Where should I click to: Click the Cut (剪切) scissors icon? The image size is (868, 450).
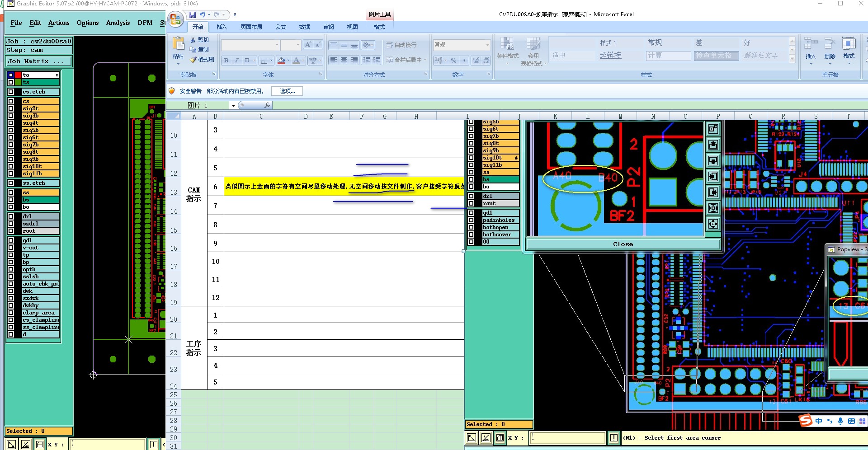(x=193, y=40)
